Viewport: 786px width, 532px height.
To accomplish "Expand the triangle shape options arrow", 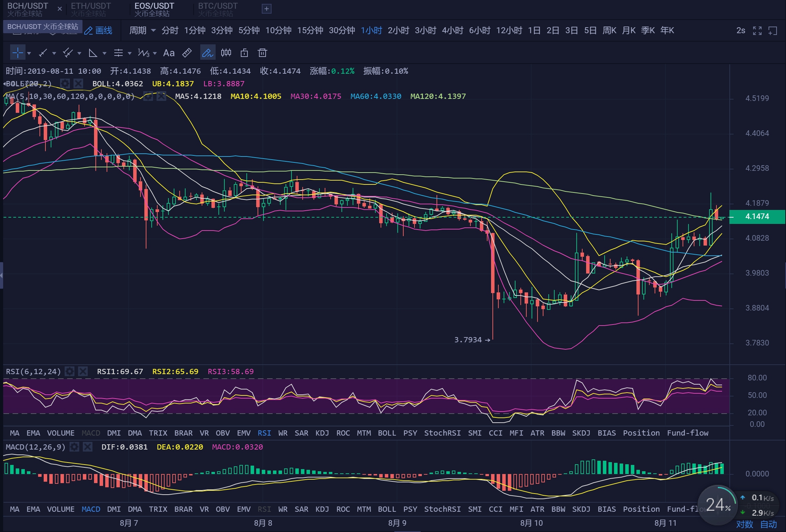I will click(x=104, y=53).
